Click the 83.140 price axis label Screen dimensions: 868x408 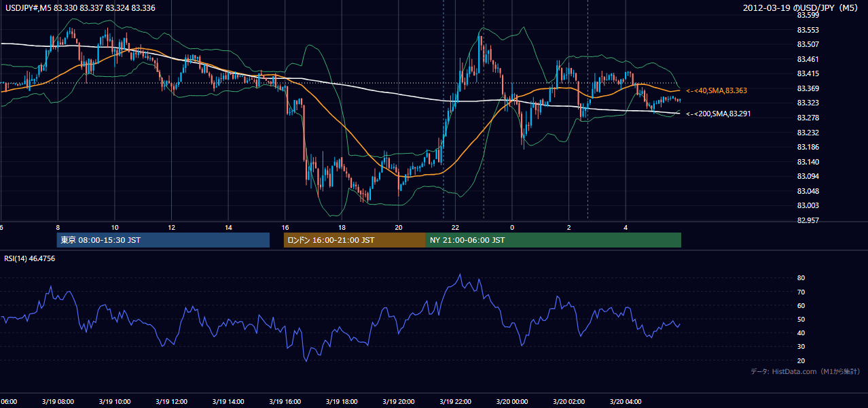[808, 162]
